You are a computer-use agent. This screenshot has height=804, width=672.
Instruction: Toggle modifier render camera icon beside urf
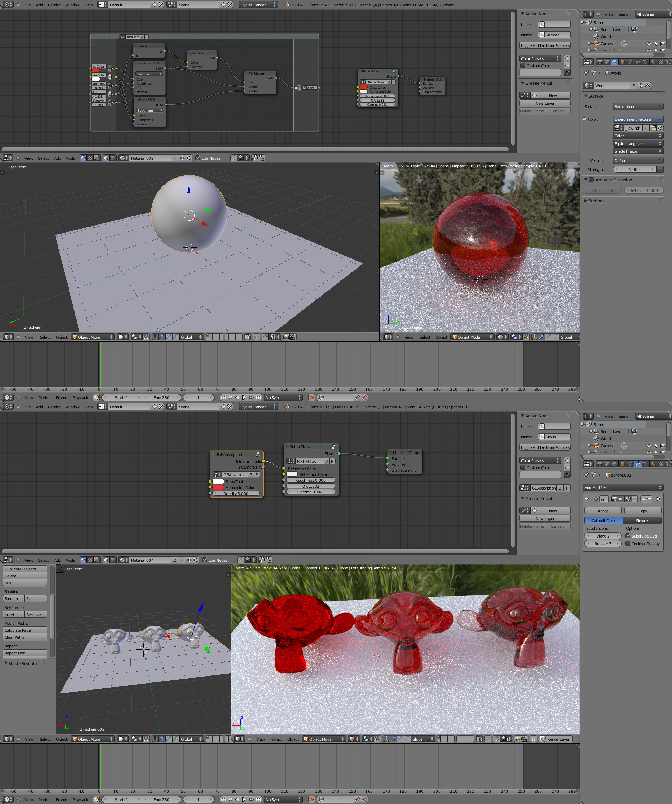coord(614,499)
